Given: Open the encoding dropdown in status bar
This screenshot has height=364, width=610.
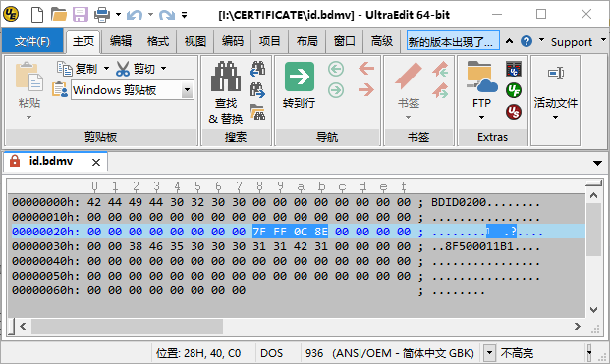Looking at the screenshot, I should click(490, 353).
